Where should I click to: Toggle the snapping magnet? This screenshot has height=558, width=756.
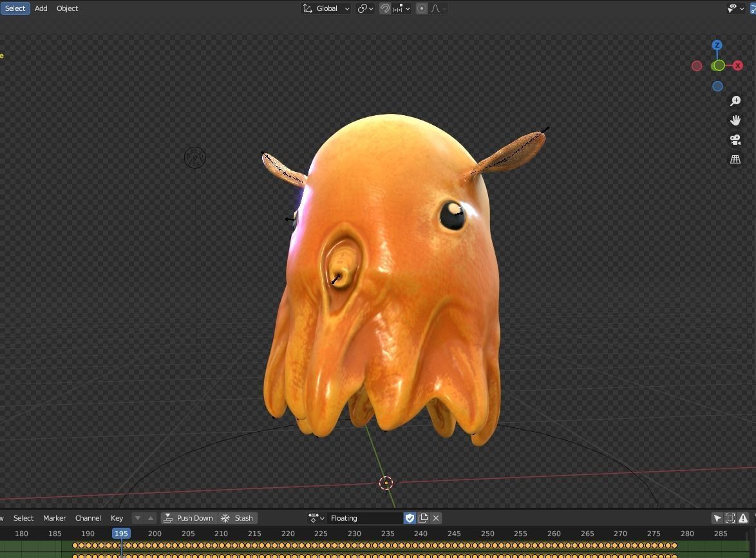[x=384, y=8]
